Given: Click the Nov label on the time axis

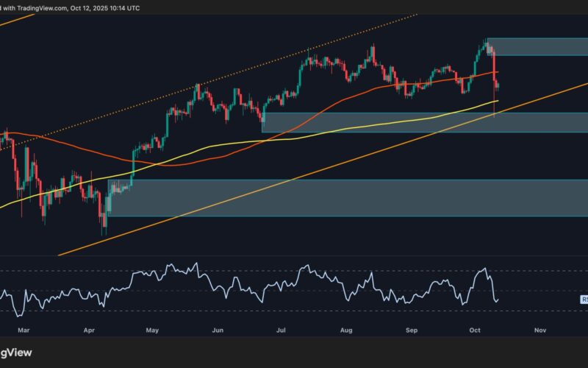Looking at the screenshot, I should (x=539, y=330).
